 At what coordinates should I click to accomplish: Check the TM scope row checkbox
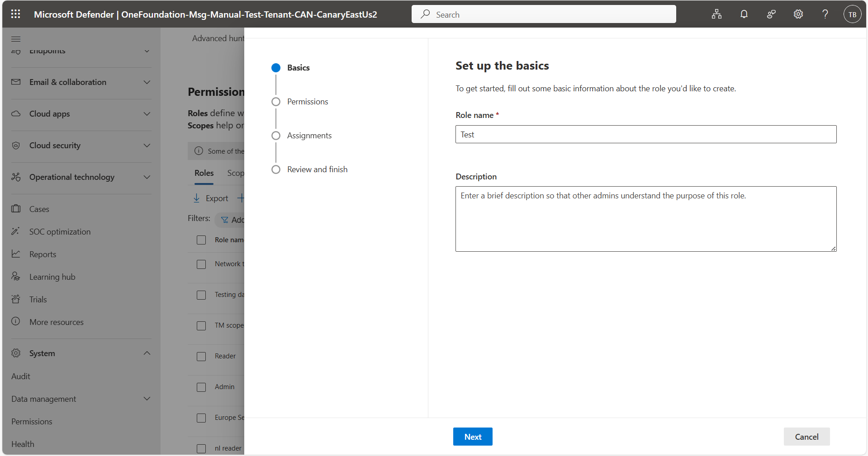(201, 326)
